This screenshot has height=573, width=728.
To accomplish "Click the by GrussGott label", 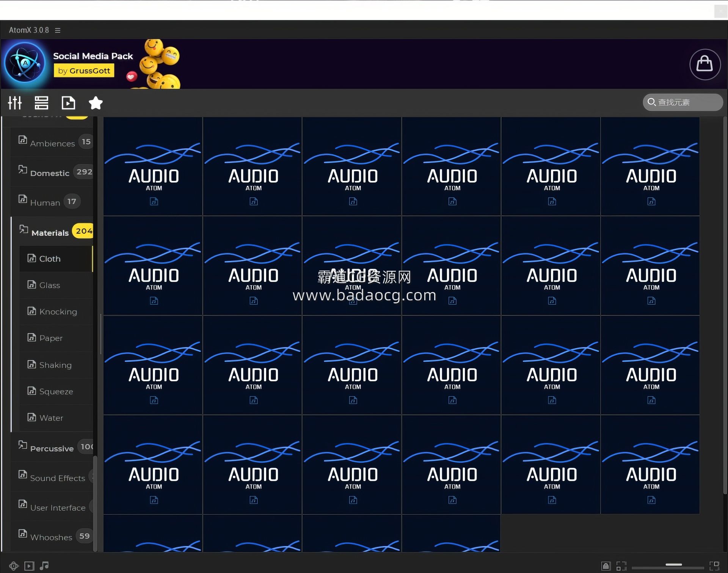I will point(84,71).
